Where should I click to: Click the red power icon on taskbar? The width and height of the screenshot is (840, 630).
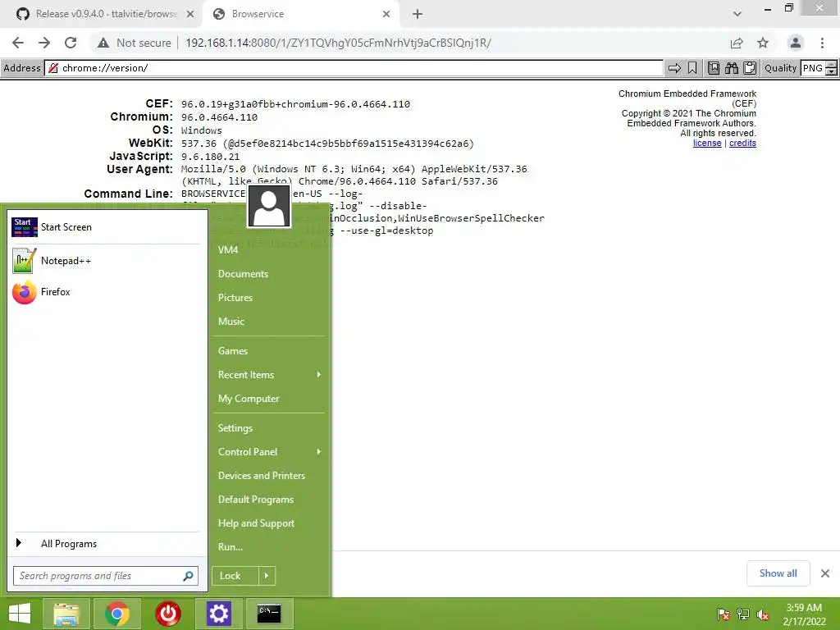167,614
